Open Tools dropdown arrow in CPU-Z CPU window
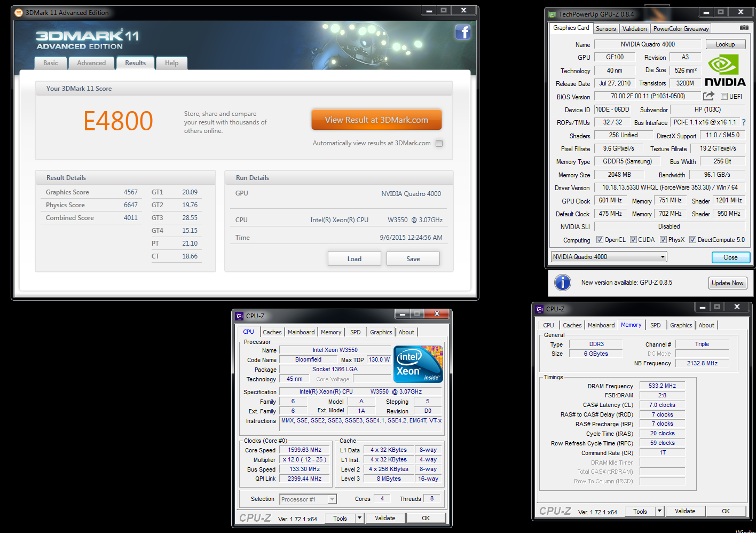 click(x=359, y=518)
